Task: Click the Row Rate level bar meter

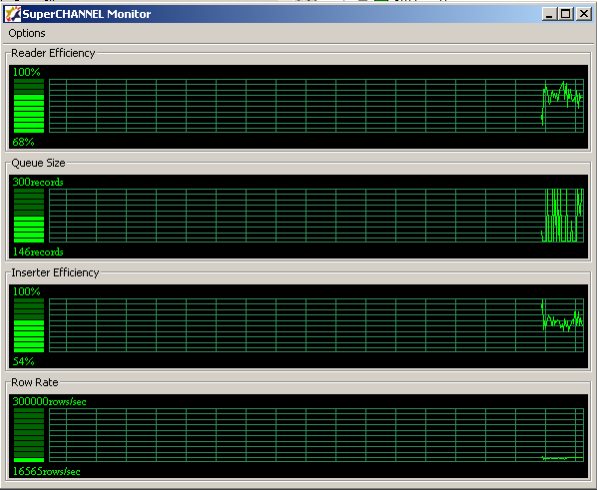Action: 29,435
